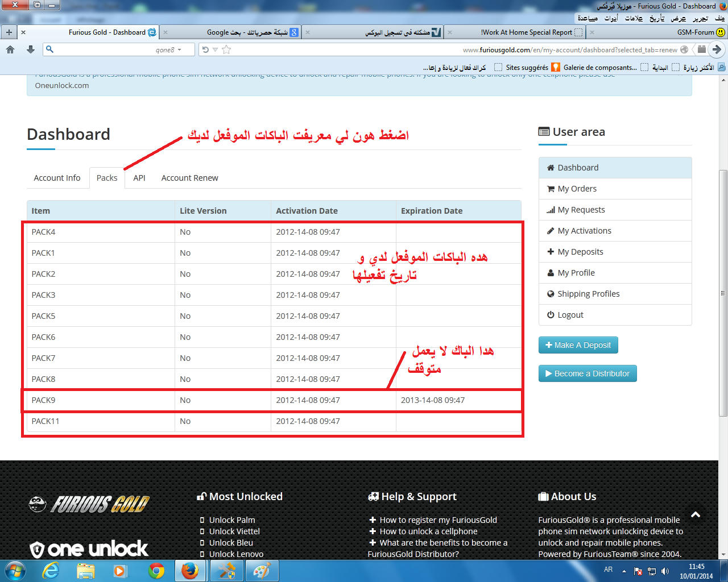The height and width of the screenshot is (582, 728).
Task: Open the مساعدة help menu
Action: point(588,18)
